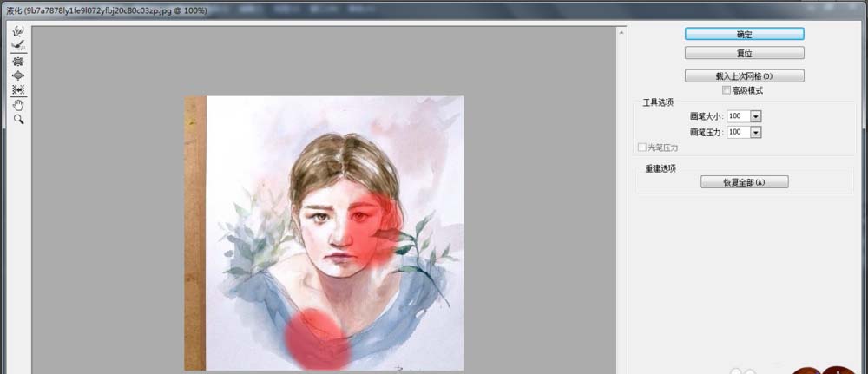Select the Forward Warp tool
Viewport: 868px width, 374px height.
coord(18,30)
